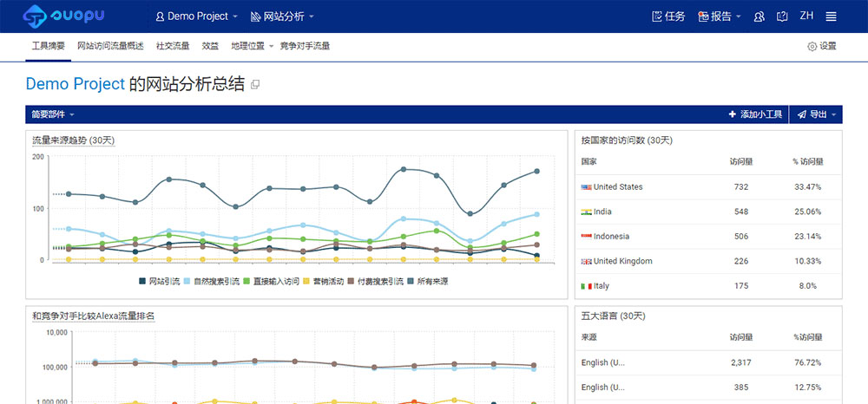Click the Indonesia flag icon
This screenshot has height=404, width=868.
coord(586,237)
